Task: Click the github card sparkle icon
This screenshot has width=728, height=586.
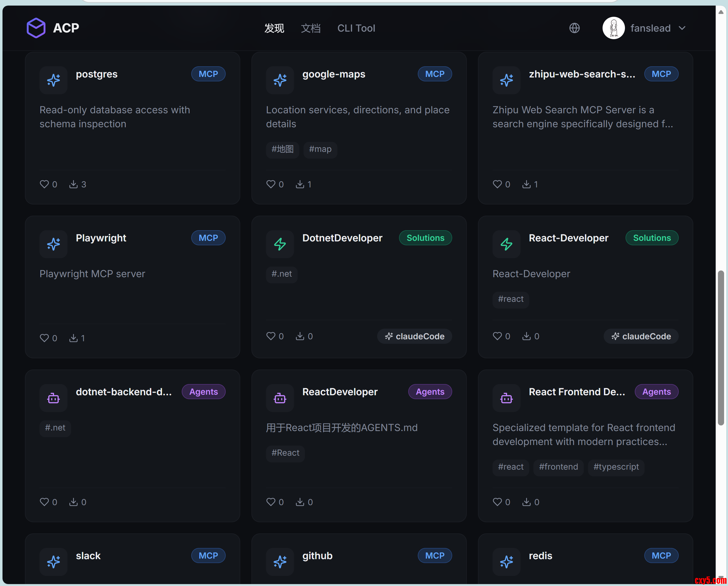Action: pyautogui.click(x=280, y=562)
